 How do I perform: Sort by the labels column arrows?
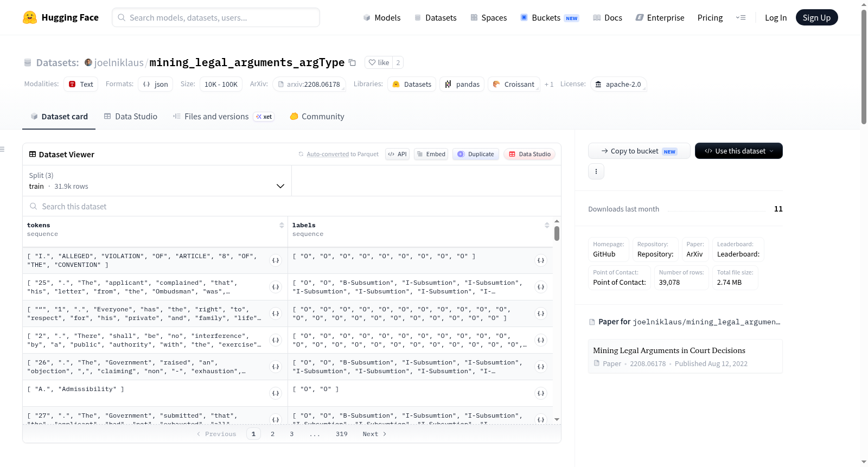(547, 225)
